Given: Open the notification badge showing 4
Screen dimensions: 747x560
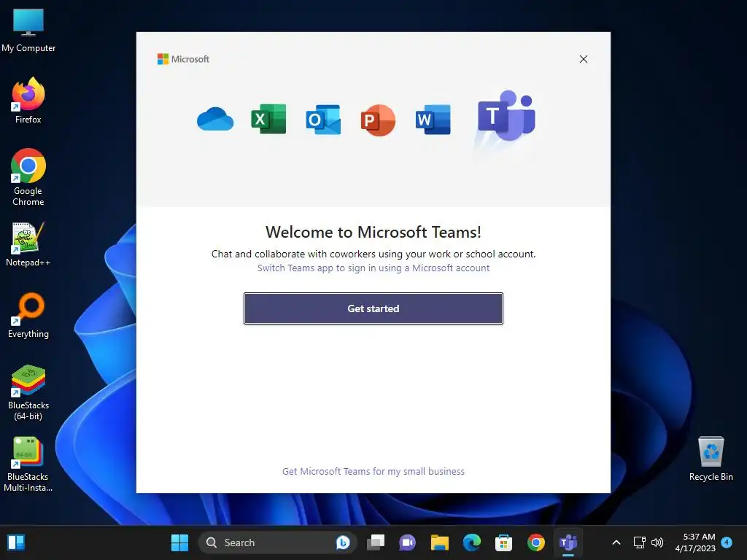Looking at the screenshot, I should pyautogui.click(x=727, y=542).
